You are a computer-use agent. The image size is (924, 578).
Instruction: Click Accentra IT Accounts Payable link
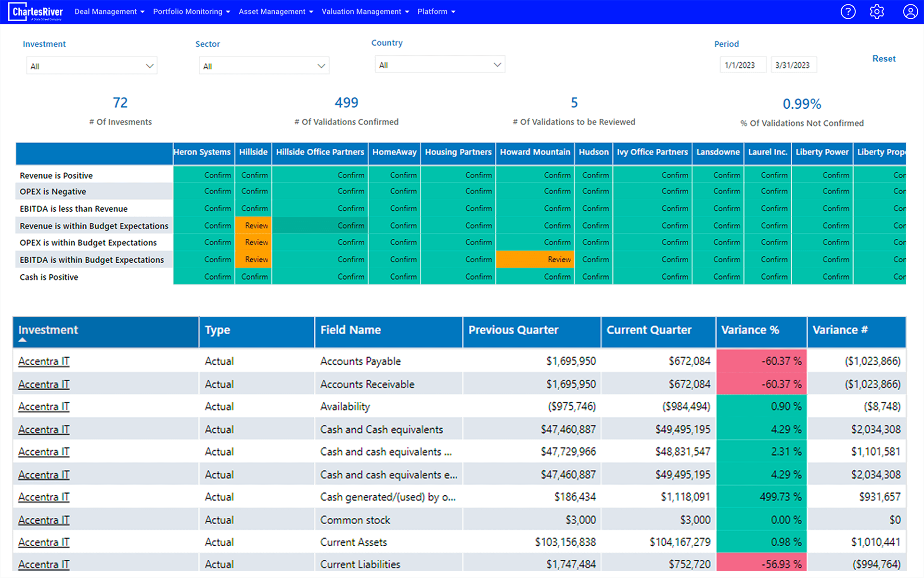(45, 360)
